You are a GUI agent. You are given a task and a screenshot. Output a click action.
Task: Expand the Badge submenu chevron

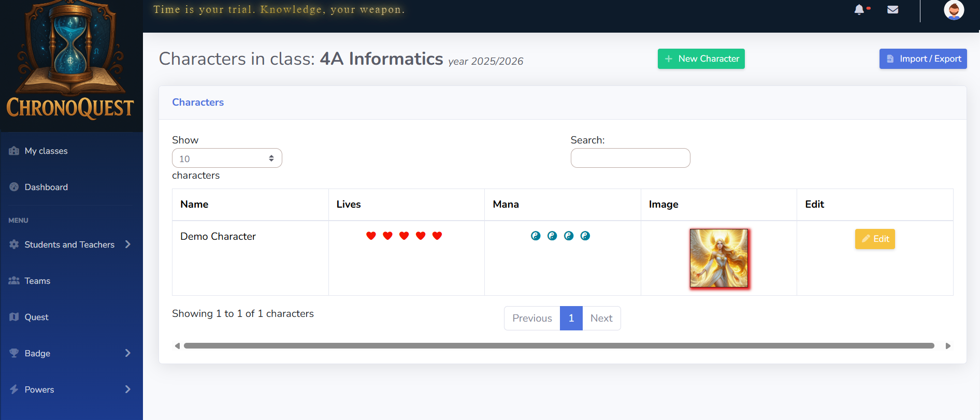coord(128,353)
